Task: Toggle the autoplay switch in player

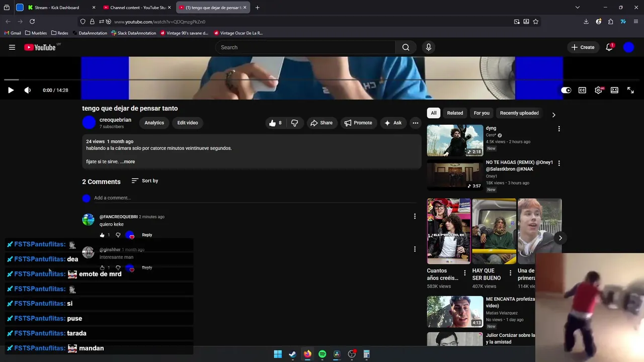Action: pos(566,90)
